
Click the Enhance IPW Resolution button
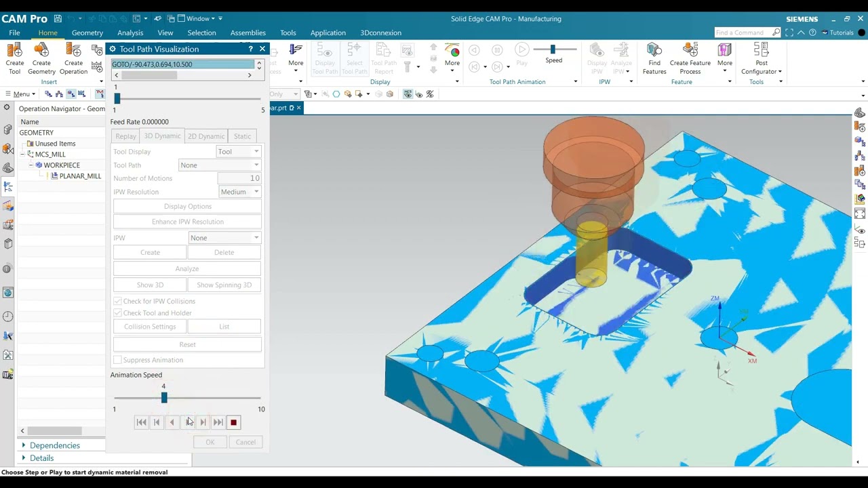(x=187, y=222)
